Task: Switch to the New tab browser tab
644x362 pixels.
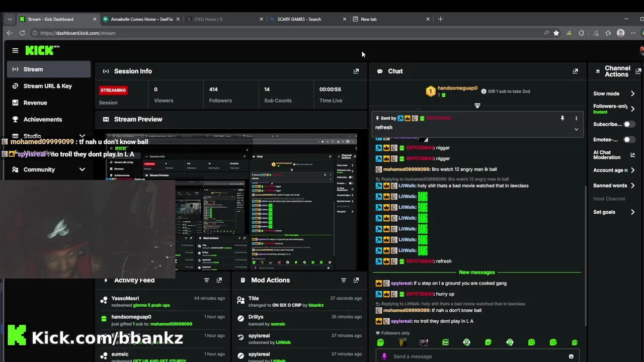Action: 391,19
